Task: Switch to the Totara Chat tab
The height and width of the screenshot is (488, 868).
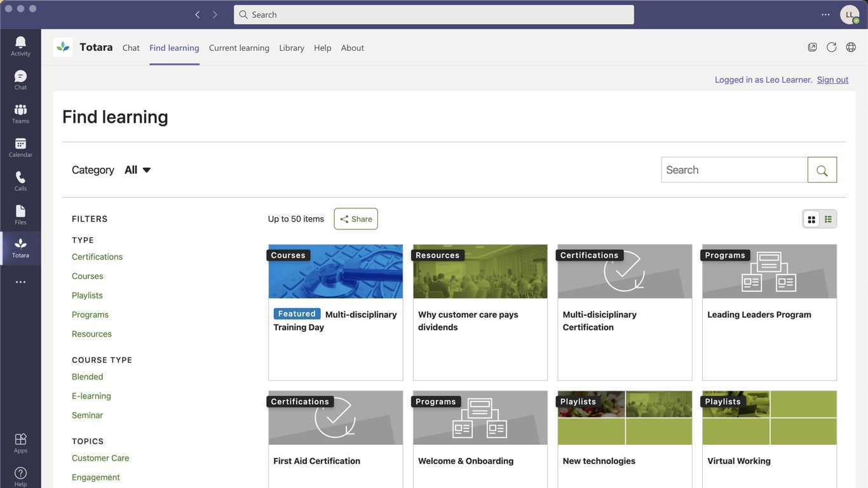Action: point(131,48)
